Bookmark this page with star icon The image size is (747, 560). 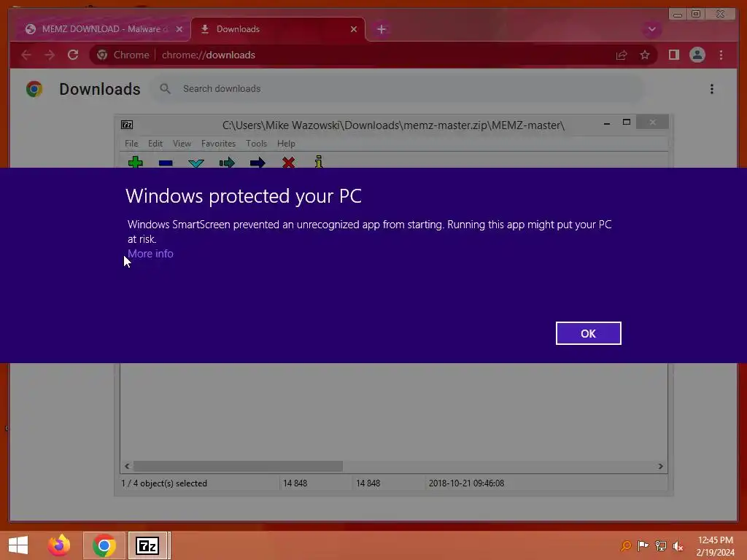pos(645,55)
